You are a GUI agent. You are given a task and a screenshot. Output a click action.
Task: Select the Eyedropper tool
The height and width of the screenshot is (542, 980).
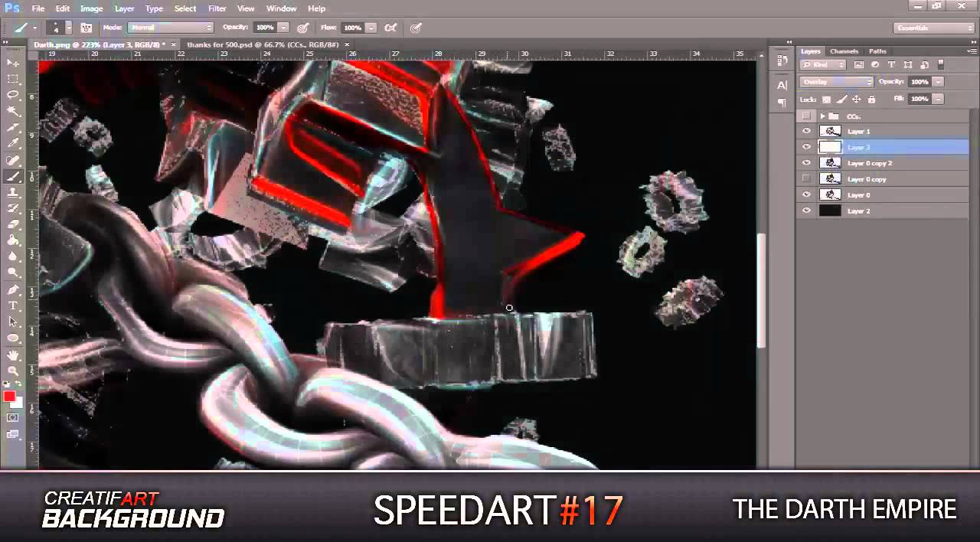(13, 143)
